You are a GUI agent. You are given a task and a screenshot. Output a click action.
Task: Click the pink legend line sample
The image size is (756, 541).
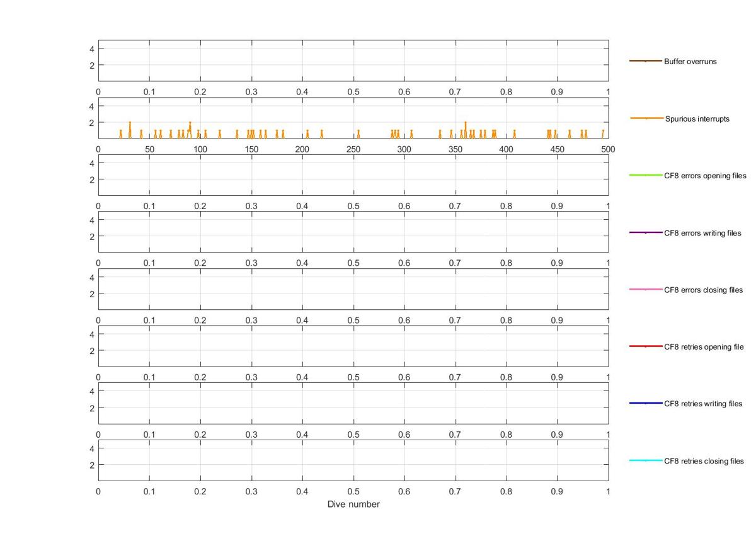646,290
